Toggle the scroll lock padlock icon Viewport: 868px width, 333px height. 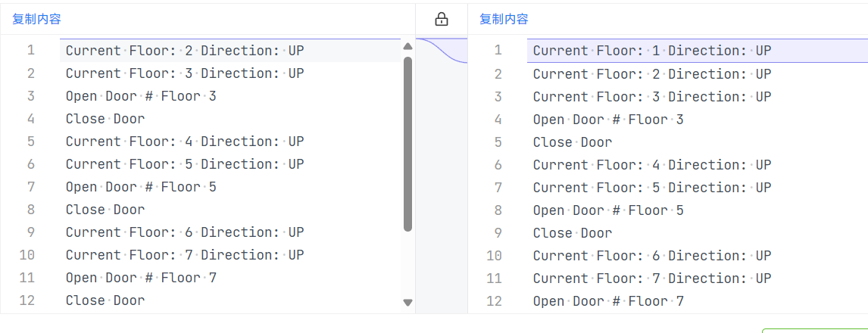tap(442, 20)
